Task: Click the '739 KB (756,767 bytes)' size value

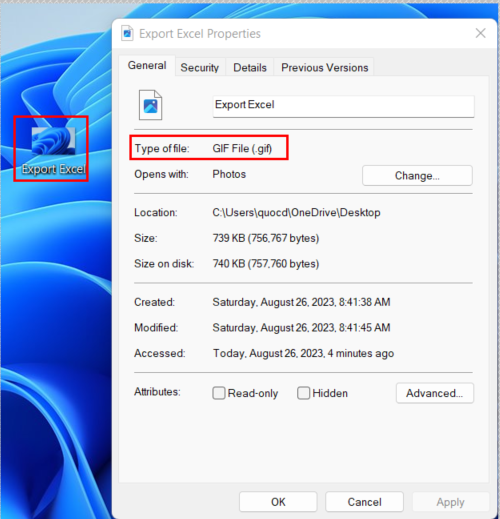Action: click(x=266, y=238)
